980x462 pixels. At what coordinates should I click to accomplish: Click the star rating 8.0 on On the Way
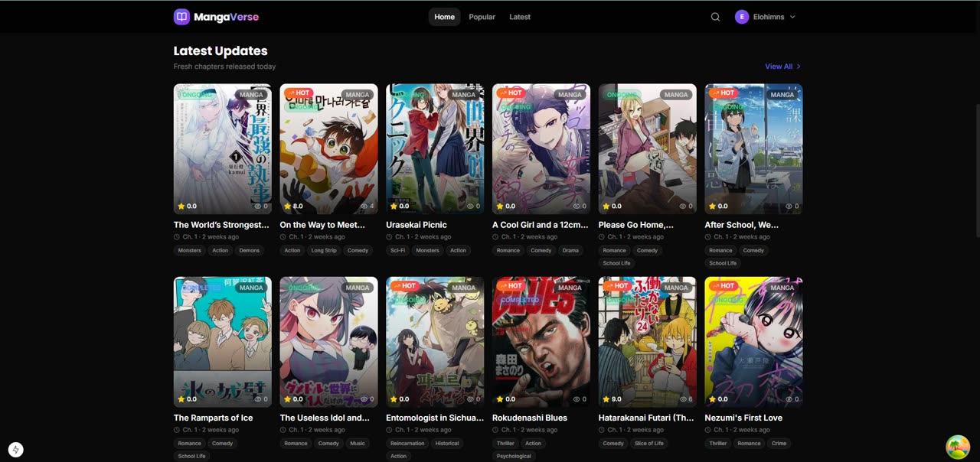click(x=294, y=206)
